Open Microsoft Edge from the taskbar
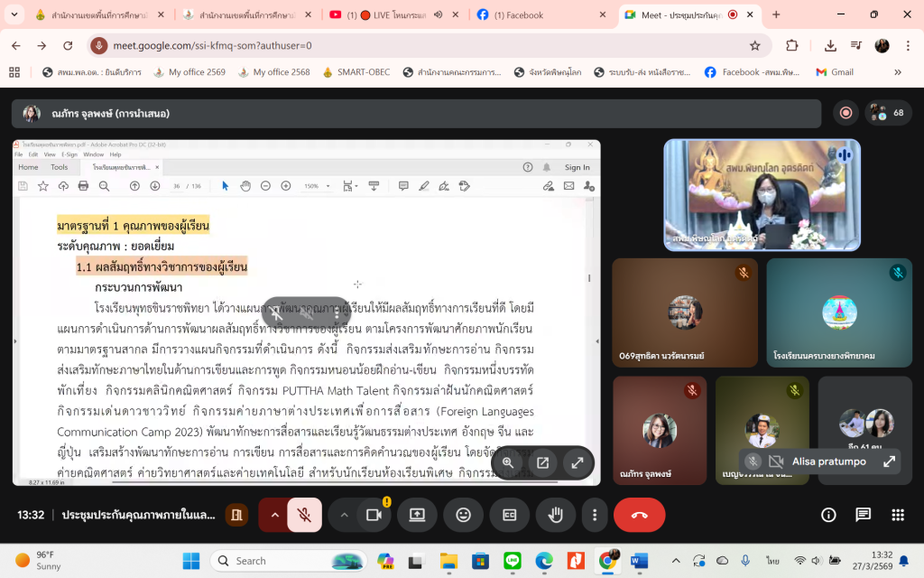Image resolution: width=924 pixels, height=578 pixels. 544,561
